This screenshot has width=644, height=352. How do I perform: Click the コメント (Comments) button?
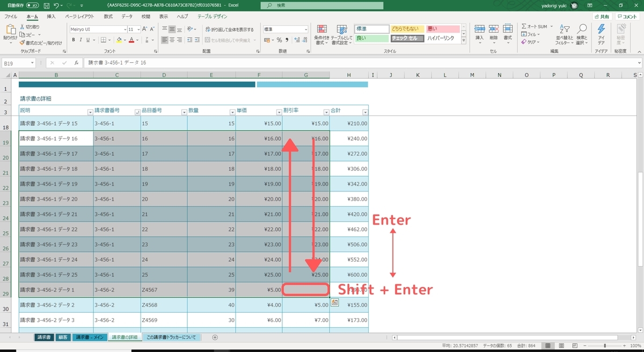pyautogui.click(x=627, y=17)
